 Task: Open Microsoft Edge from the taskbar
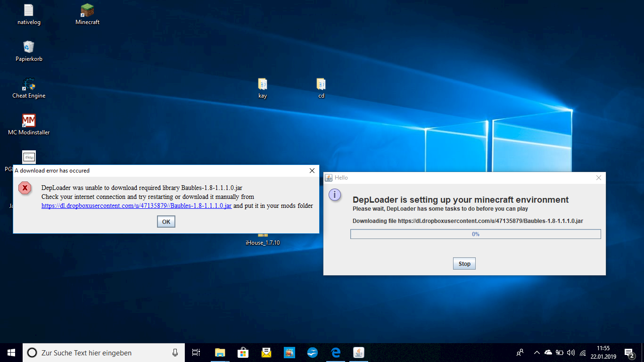335,353
